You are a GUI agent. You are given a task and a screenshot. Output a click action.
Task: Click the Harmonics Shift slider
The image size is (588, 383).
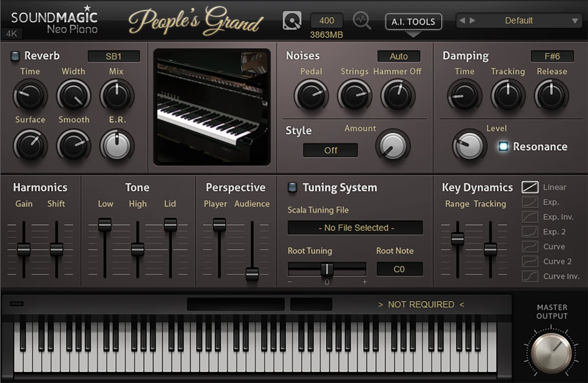pyautogui.click(x=56, y=249)
